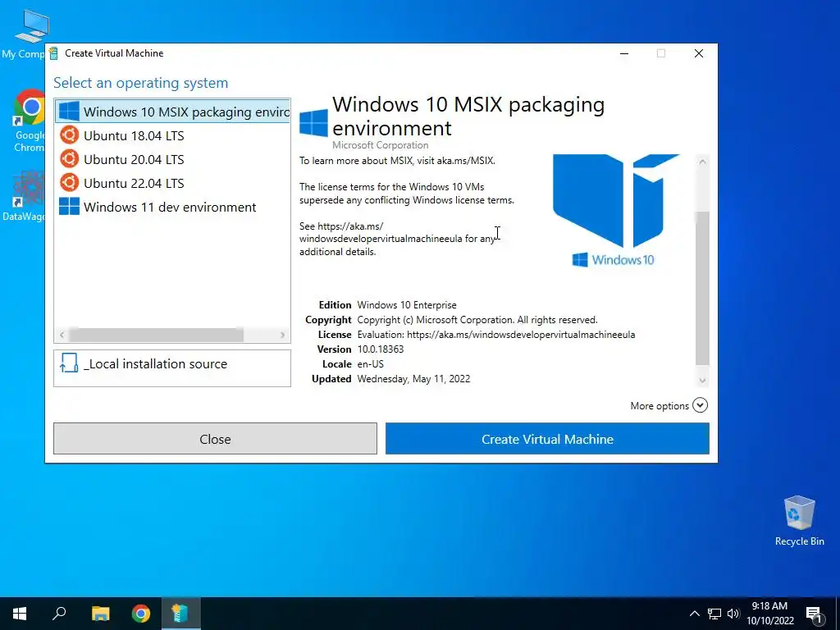Click OS list horizontal scrollbar right arrow
Image resolution: width=840 pixels, height=630 pixels.
[x=282, y=335]
